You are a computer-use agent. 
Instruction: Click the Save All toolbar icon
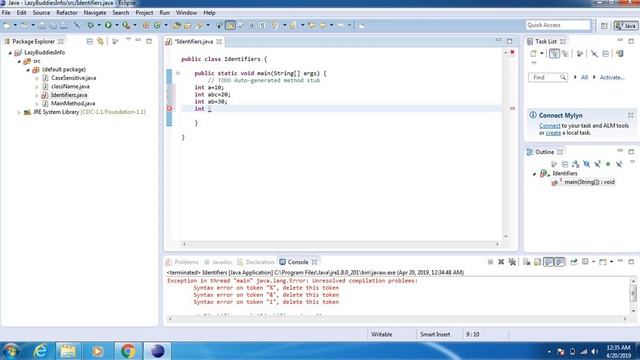click(x=53, y=25)
